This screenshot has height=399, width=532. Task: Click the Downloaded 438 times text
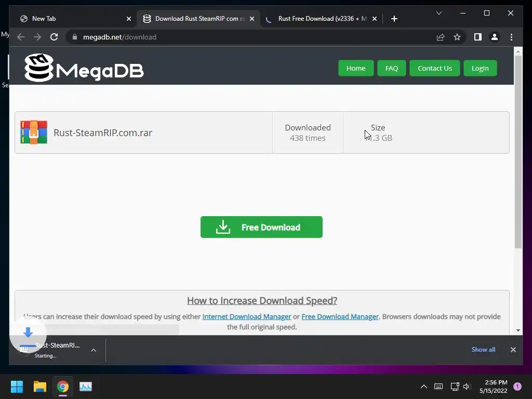[308, 132]
